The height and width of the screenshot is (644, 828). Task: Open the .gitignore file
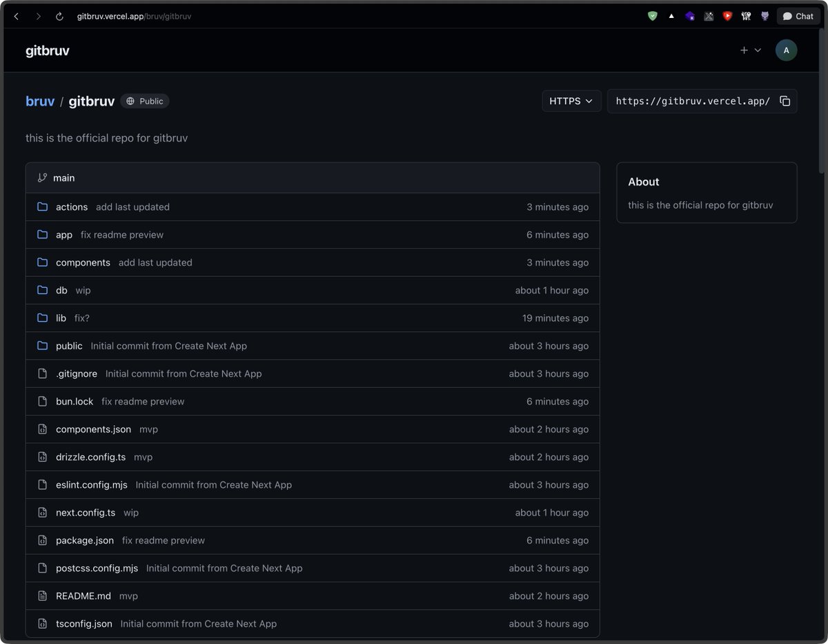[77, 373]
